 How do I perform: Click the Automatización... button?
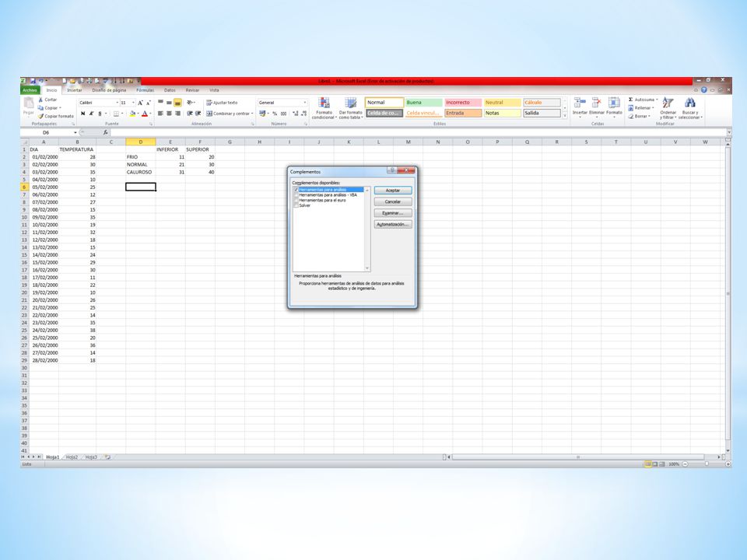point(392,224)
